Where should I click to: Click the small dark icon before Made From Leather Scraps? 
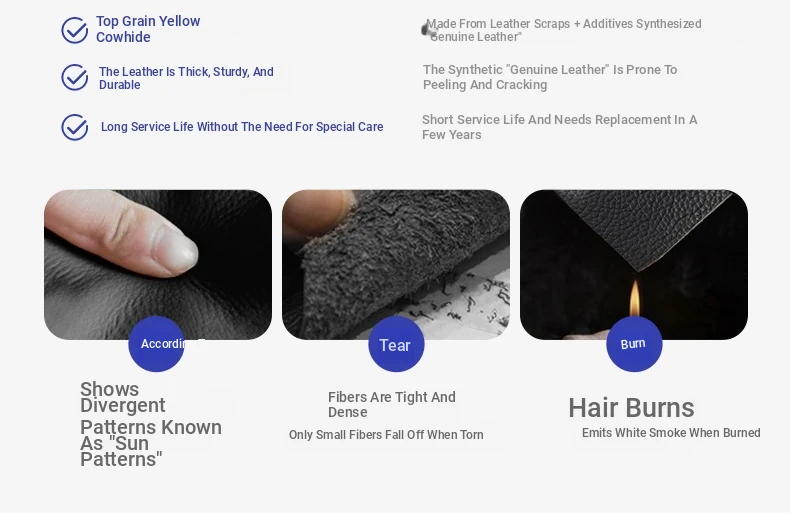pyautogui.click(x=427, y=30)
